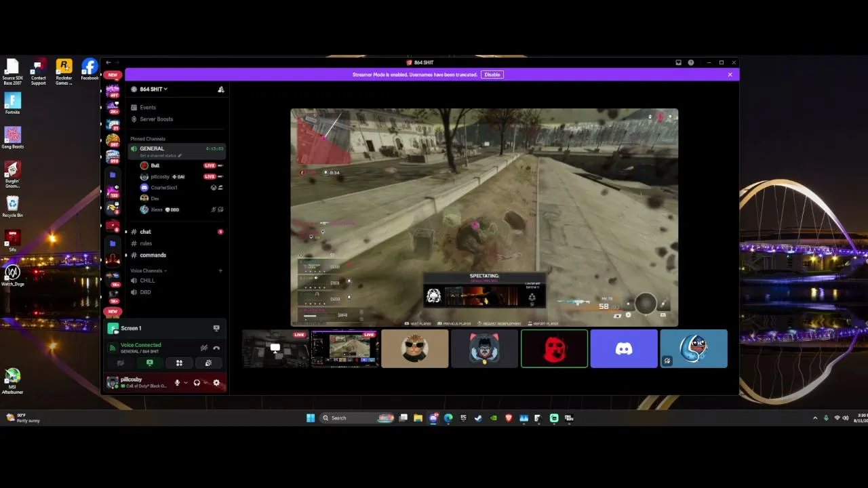Click the pillcosby user avatar in panel
868x488 pixels.
113,383
